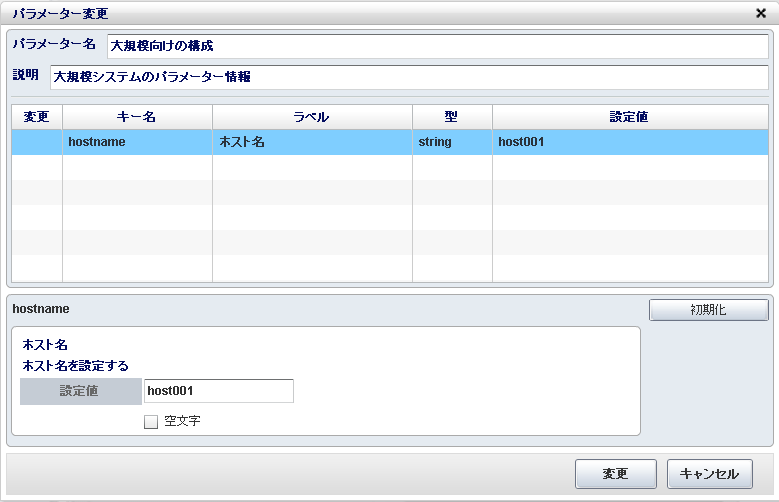779x502 pixels.
Task: Click the 説明 input field
Action: click(409, 77)
